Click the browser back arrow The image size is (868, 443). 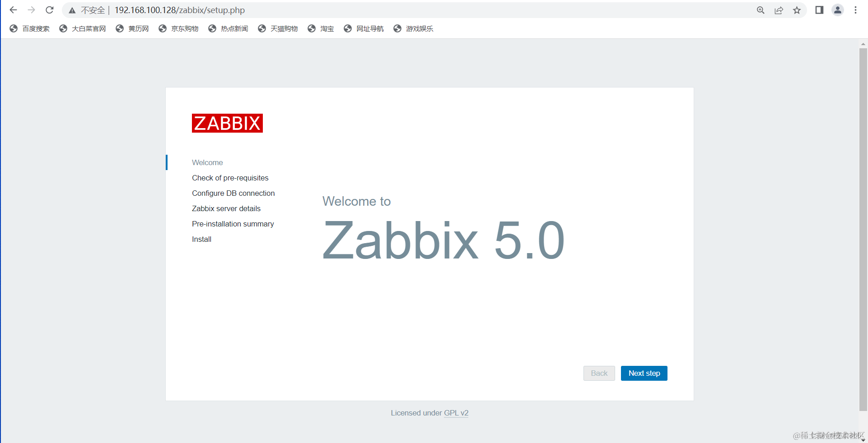click(13, 10)
